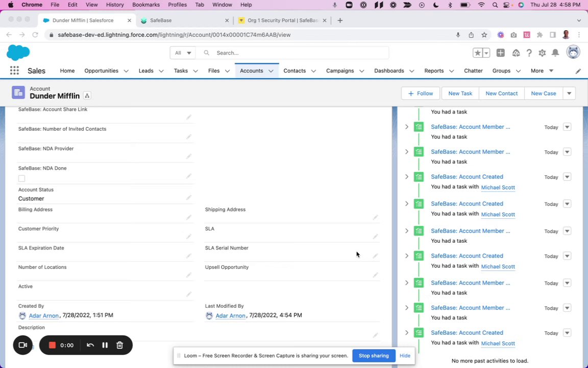Open the History menu in Chrome
Viewport: 588px width, 368px height.
point(115,5)
